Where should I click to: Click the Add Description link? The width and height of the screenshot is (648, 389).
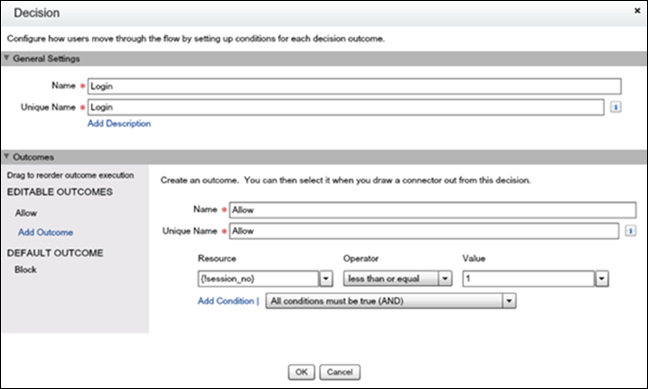point(119,124)
